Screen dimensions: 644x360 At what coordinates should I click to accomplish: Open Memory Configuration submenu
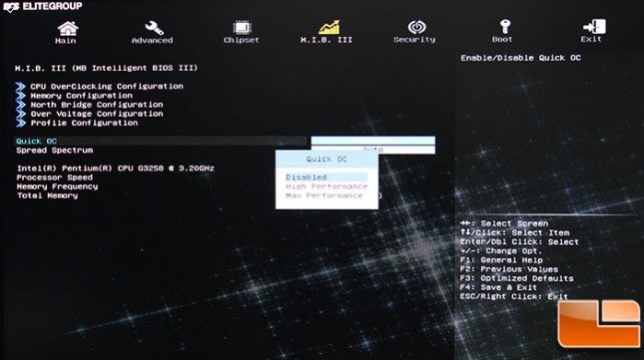[81, 96]
